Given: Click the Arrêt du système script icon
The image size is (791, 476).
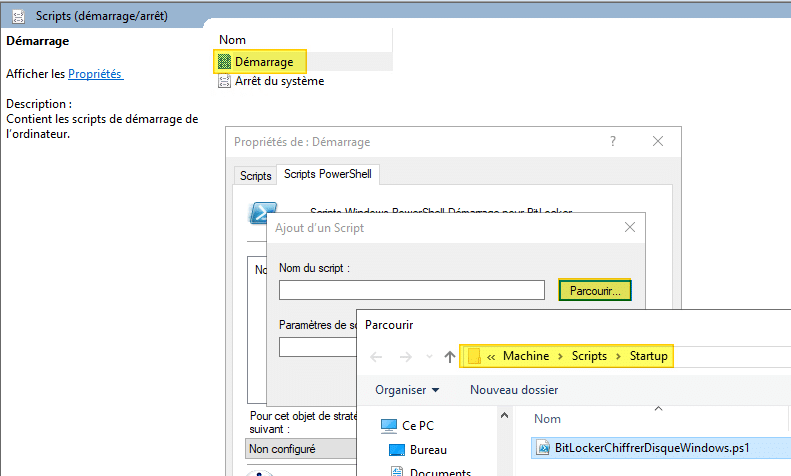Looking at the screenshot, I should (224, 81).
